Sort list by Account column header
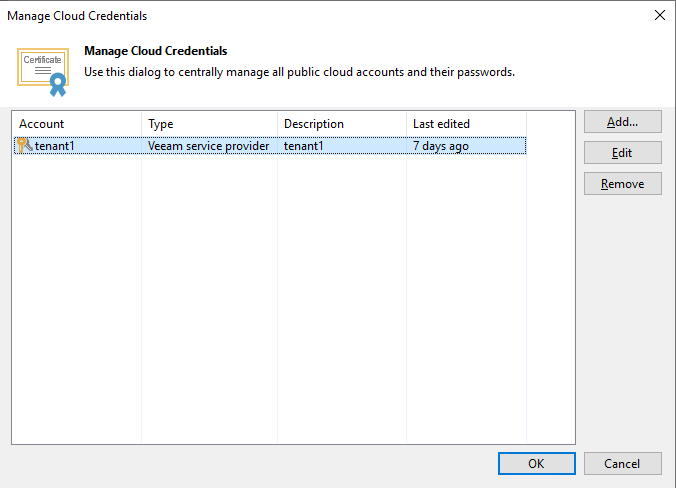Screen dimensions: 676x488 [x=77, y=124]
